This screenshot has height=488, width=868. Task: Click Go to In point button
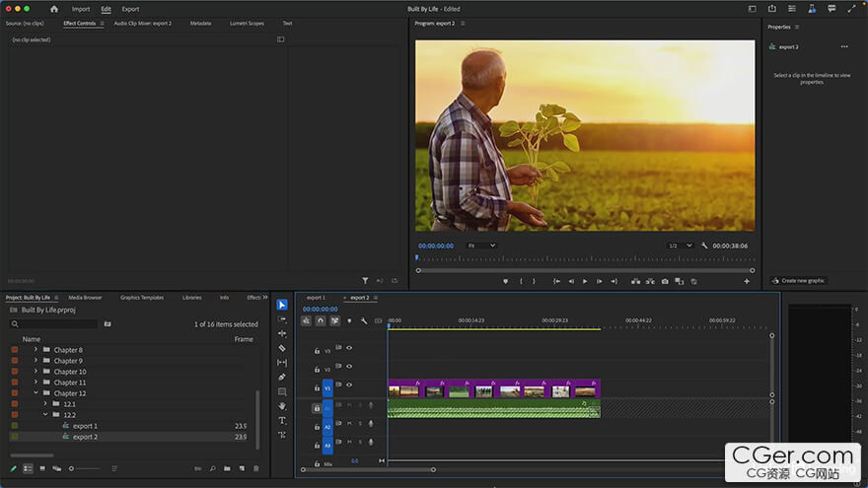pyautogui.click(x=557, y=281)
